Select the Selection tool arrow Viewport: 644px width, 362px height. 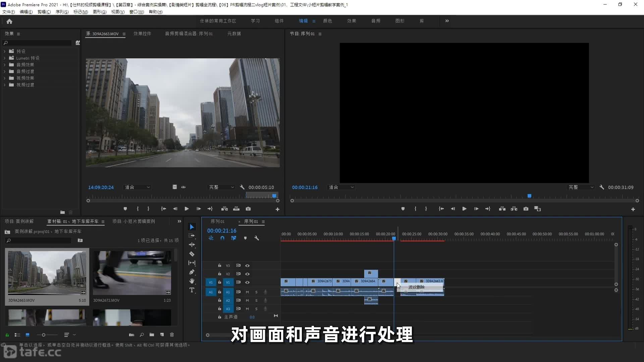click(192, 227)
